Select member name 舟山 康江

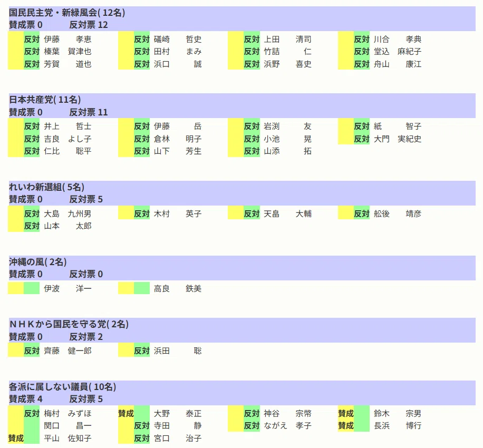[398, 64]
